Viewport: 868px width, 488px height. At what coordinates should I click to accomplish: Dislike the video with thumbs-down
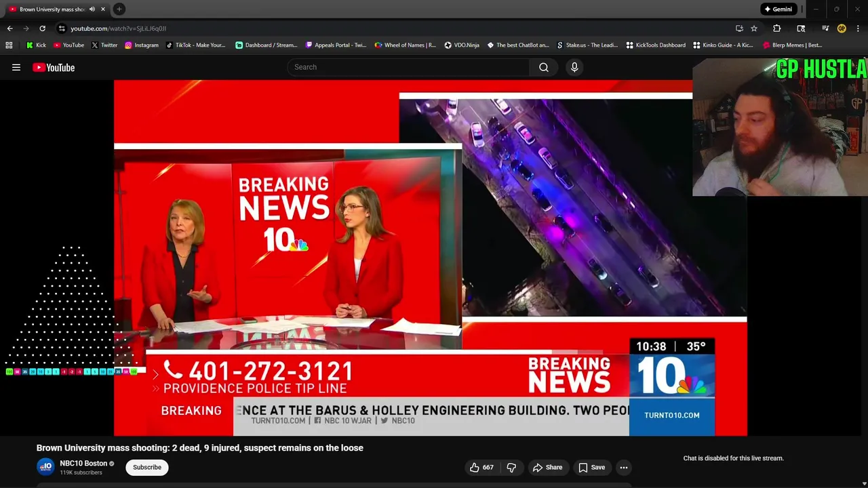point(511,467)
